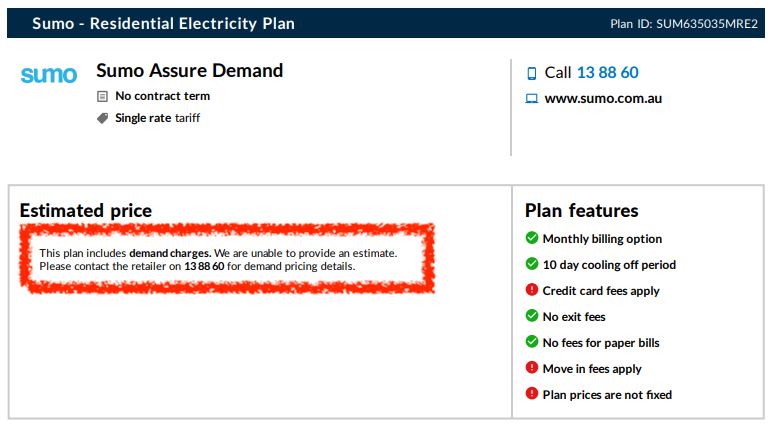The height and width of the screenshot is (430, 775).
Task: Click the tariff tag icon
Action: click(x=102, y=118)
